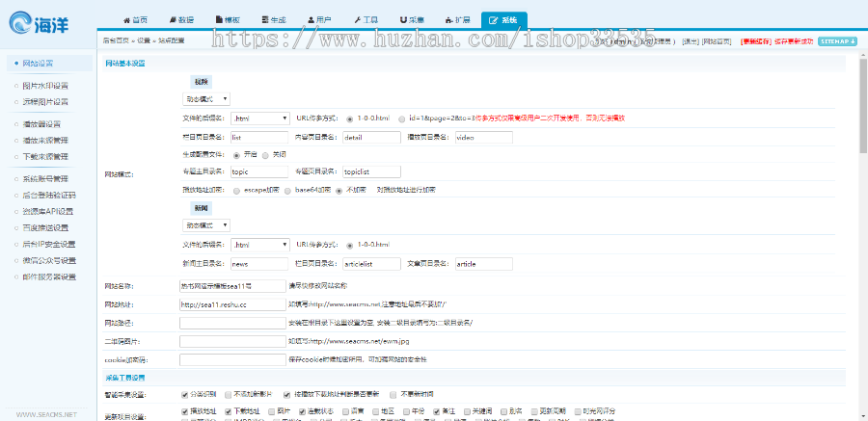Click the 'detail' directory name field
Image resolution: width=868 pixels, height=421 pixels.
pyautogui.click(x=371, y=137)
